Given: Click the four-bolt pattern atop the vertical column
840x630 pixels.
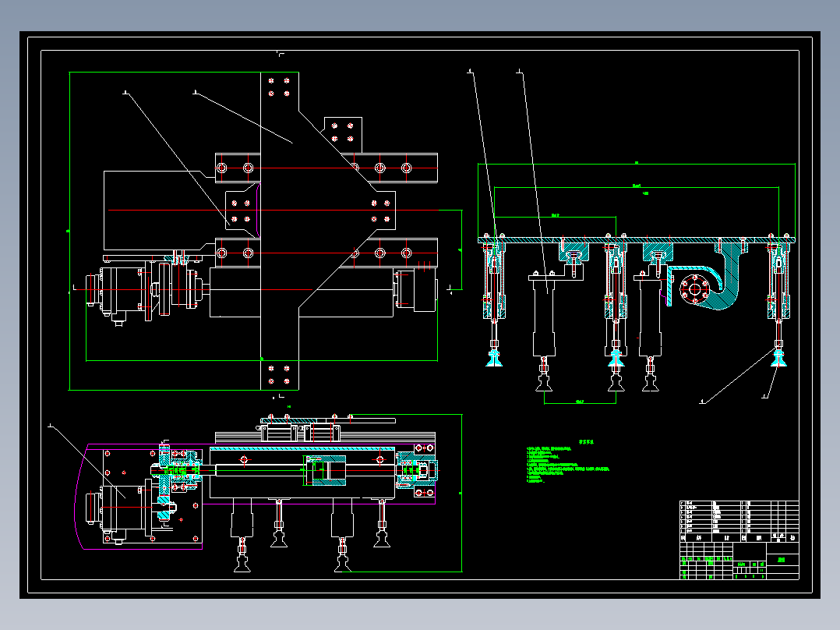Looking at the screenshot, I should (279, 87).
